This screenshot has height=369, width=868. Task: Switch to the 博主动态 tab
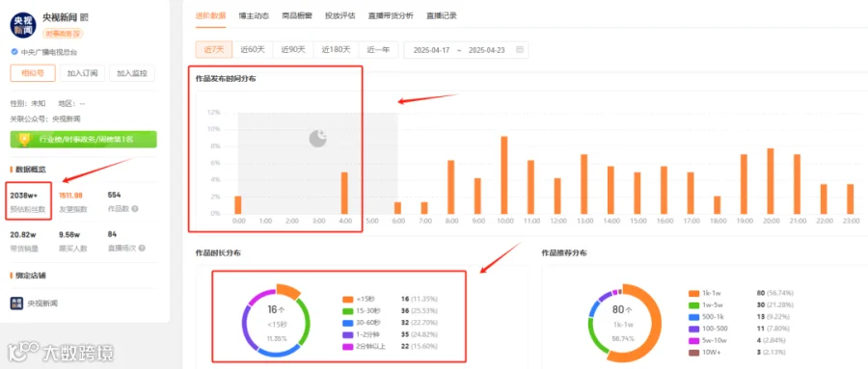pos(254,16)
